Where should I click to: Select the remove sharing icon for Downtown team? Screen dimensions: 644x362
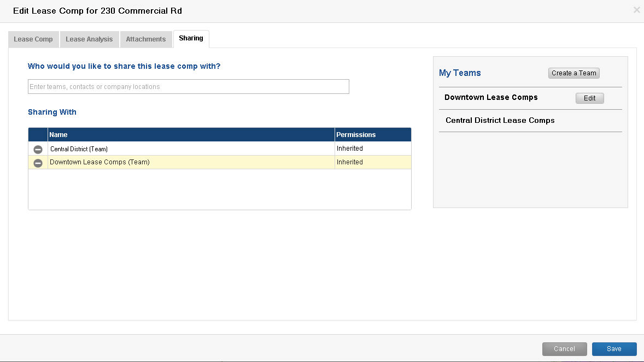tap(37, 162)
